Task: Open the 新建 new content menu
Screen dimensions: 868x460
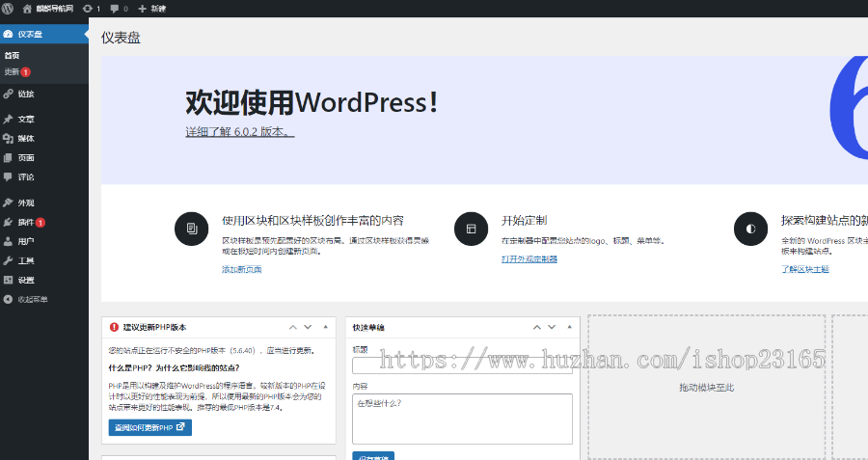Action: click(x=151, y=9)
